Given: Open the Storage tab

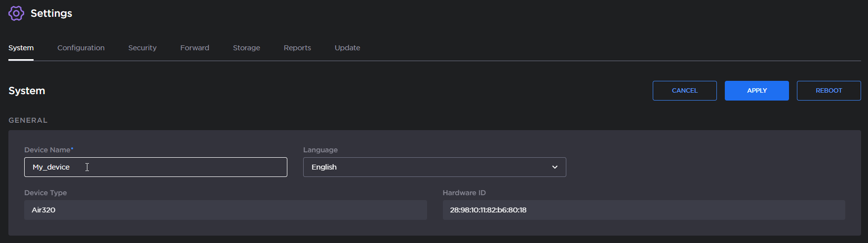Looking at the screenshot, I should pyautogui.click(x=246, y=48).
